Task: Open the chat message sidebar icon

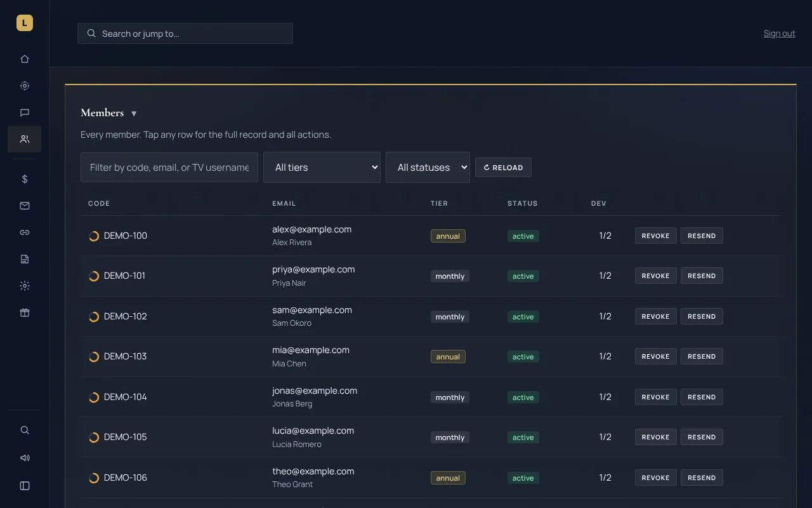Action: [x=25, y=112]
